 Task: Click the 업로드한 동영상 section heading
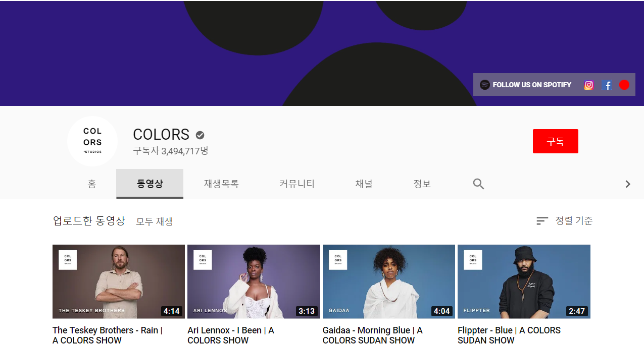point(89,221)
